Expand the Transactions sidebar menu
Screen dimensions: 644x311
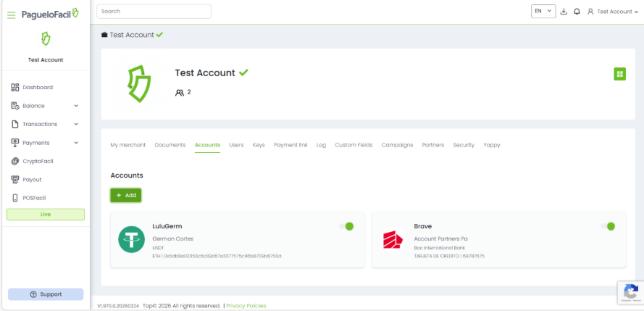click(x=45, y=124)
